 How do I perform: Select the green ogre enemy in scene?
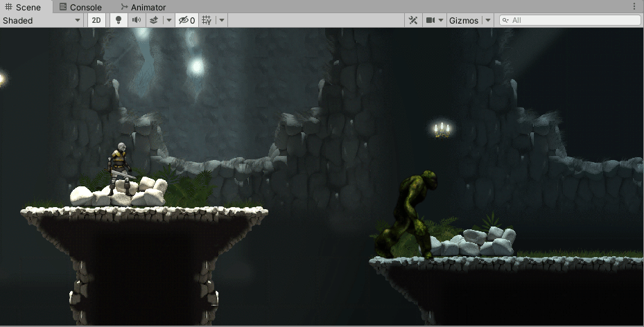407,215
